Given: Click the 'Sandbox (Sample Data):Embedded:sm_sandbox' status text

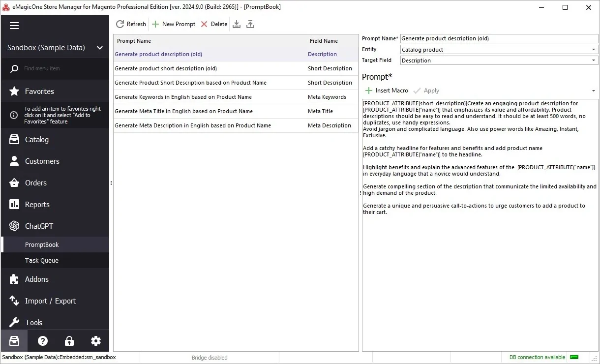Looking at the screenshot, I should click(59, 357).
